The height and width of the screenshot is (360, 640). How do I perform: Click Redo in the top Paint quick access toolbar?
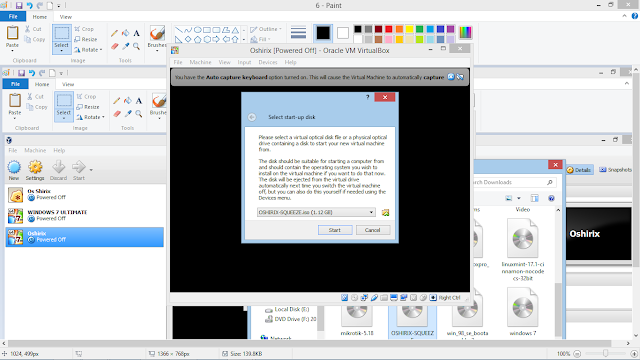click(x=40, y=5)
